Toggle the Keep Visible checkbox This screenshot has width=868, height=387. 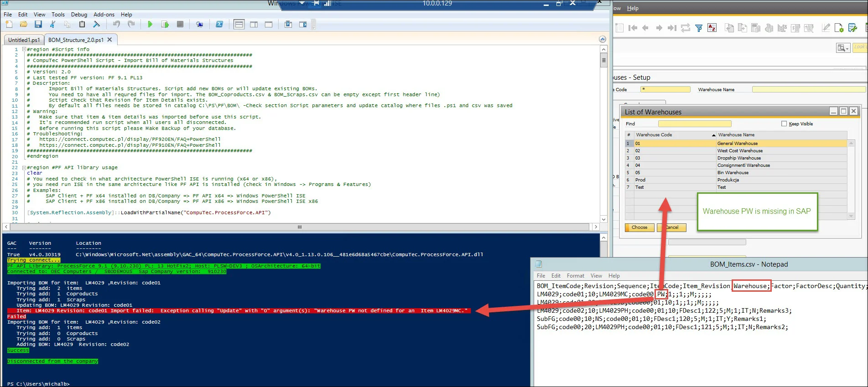(x=784, y=124)
